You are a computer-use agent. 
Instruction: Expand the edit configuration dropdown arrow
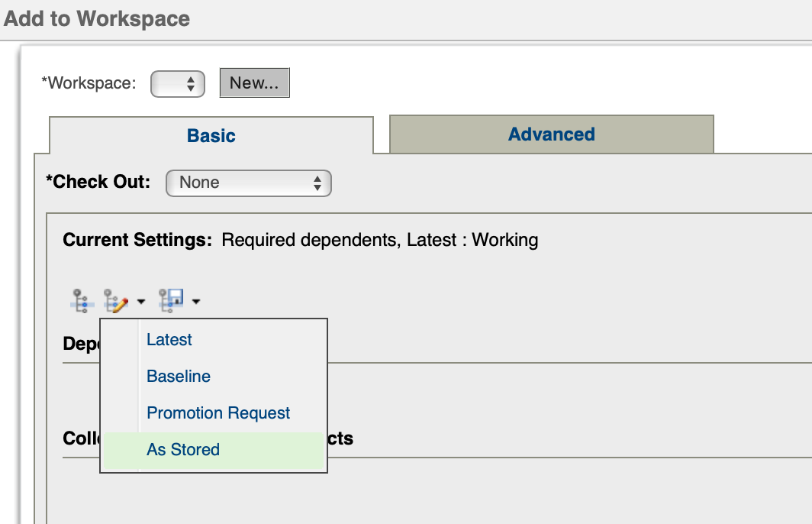(x=141, y=302)
